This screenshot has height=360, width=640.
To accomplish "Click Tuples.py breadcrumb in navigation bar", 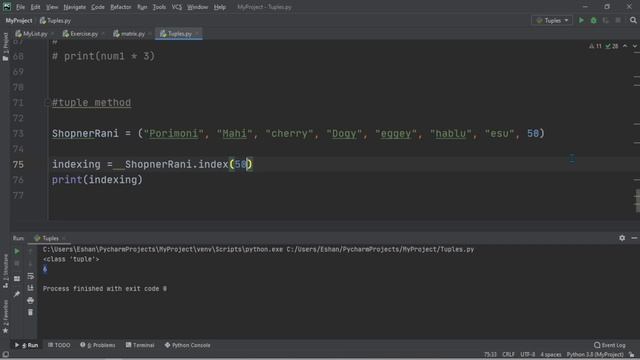I will click(55, 20).
